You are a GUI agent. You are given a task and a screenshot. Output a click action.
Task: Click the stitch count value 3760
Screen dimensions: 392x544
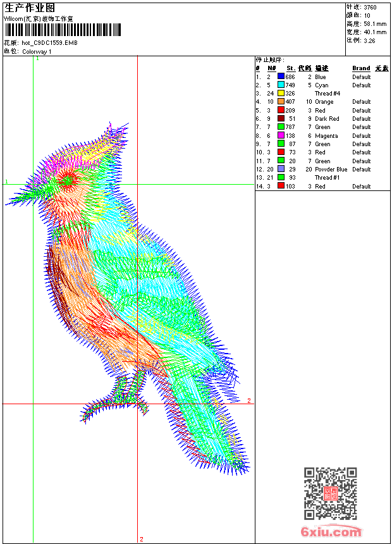click(x=370, y=8)
